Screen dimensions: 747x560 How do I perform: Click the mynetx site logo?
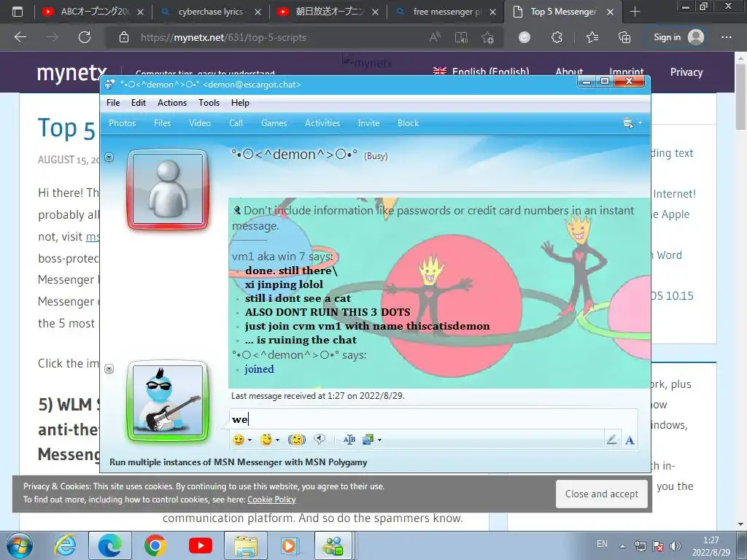click(71, 73)
